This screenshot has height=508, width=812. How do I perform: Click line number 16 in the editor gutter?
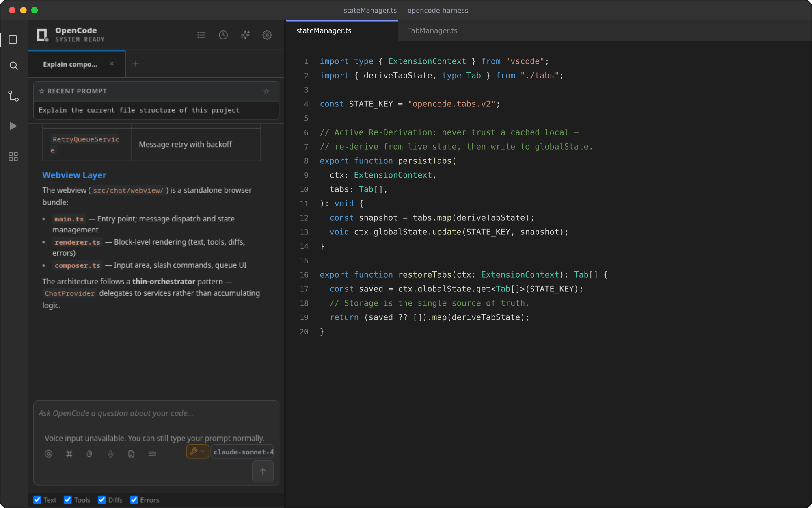[304, 275]
